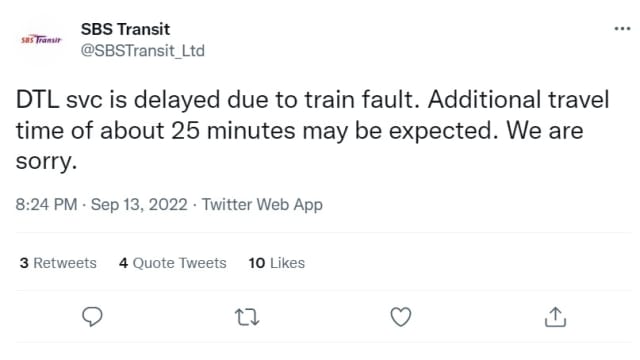
Task: Open the SBS Transit display name
Action: (125, 29)
